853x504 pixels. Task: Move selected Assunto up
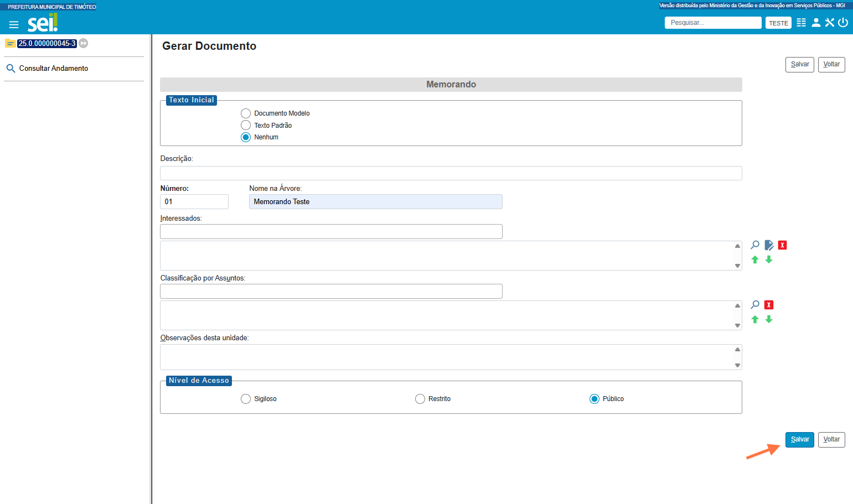(755, 319)
